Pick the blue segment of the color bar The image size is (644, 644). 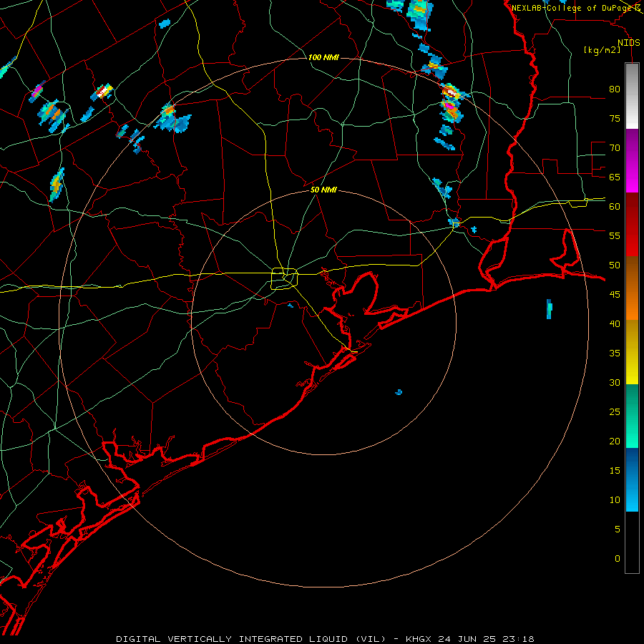pos(632,479)
